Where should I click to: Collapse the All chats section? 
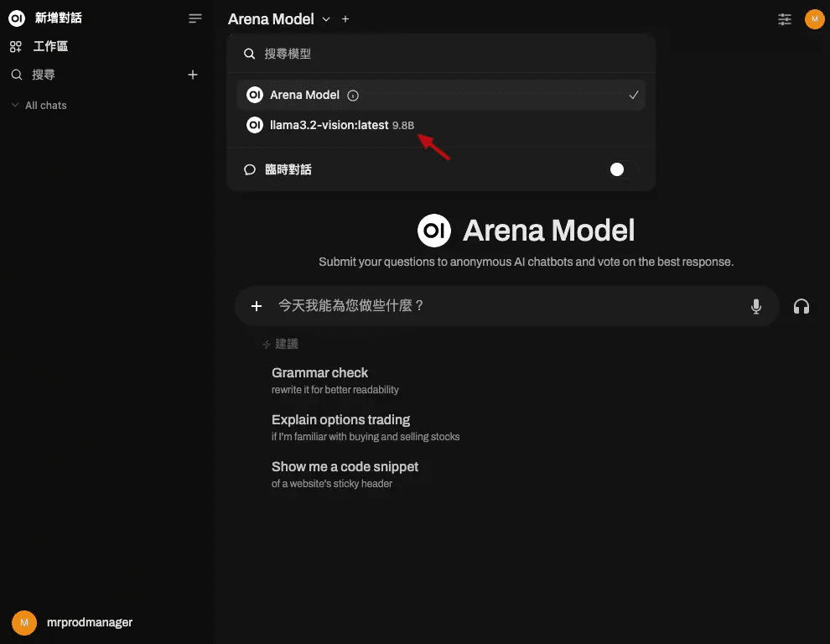39,106
